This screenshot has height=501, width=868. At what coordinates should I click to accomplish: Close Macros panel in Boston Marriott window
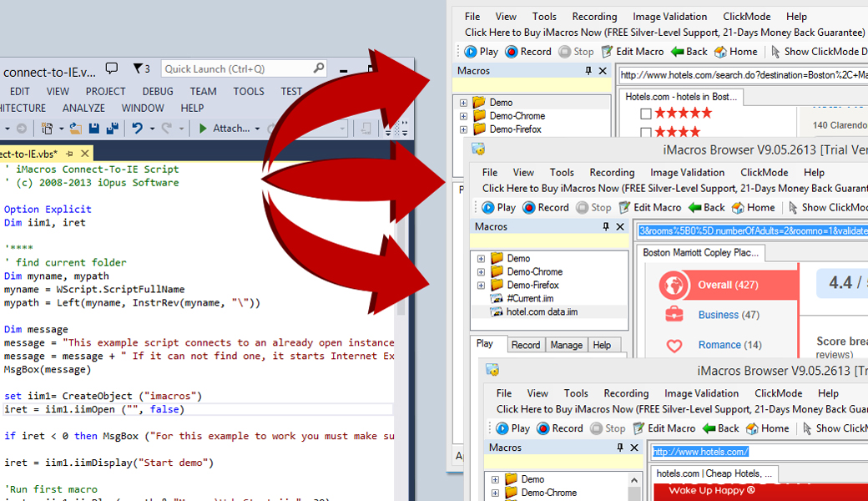[x=621, y=226]
